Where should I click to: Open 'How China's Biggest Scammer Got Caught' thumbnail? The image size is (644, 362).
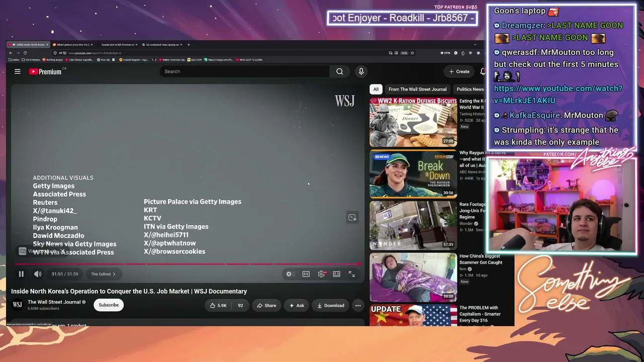point(413,278)
